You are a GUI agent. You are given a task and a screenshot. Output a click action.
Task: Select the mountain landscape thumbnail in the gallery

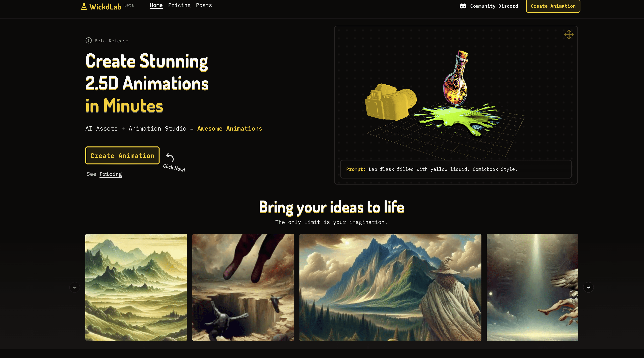tap(136, 287)
